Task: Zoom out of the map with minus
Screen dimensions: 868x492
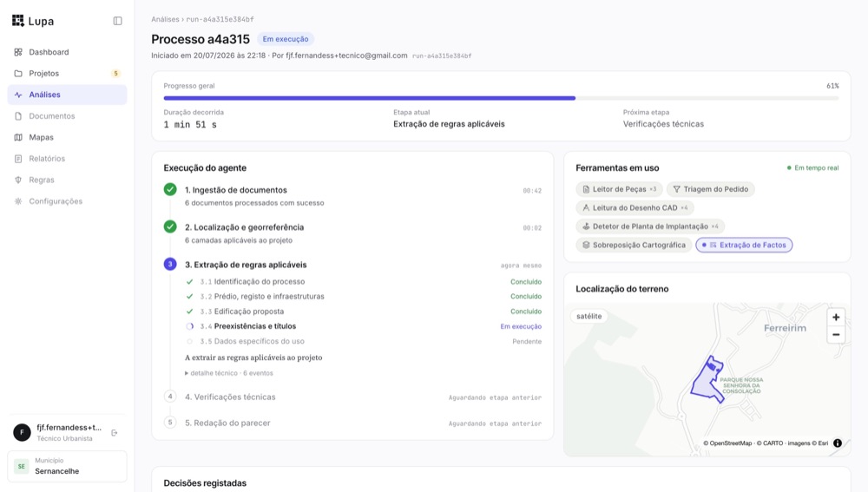Action: coord(836,335)
